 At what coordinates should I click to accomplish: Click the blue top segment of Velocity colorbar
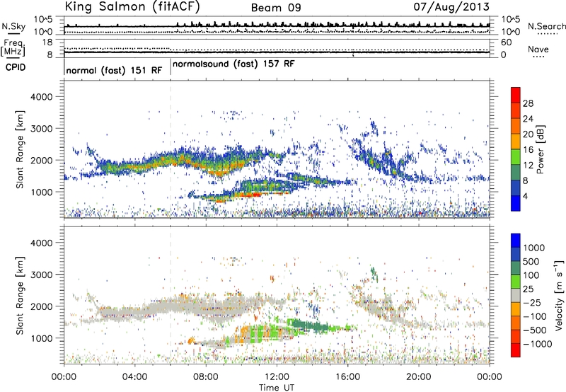point(516,240)
